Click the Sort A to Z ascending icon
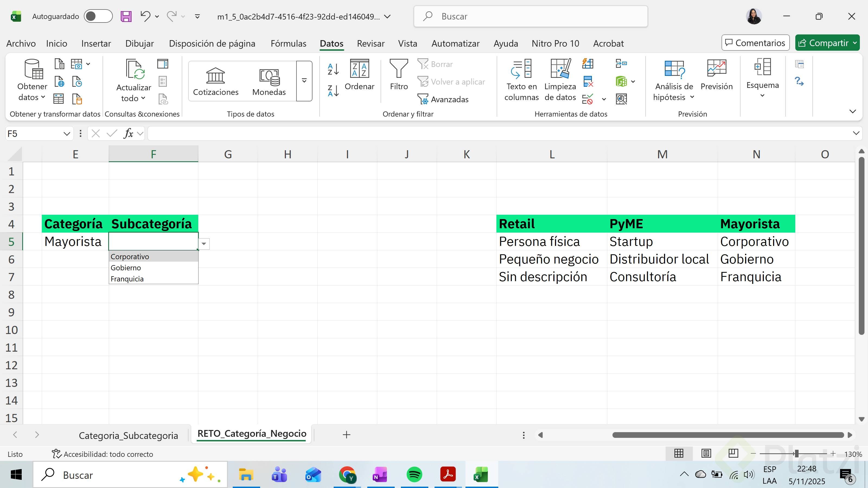 click(x=333, y=69)
